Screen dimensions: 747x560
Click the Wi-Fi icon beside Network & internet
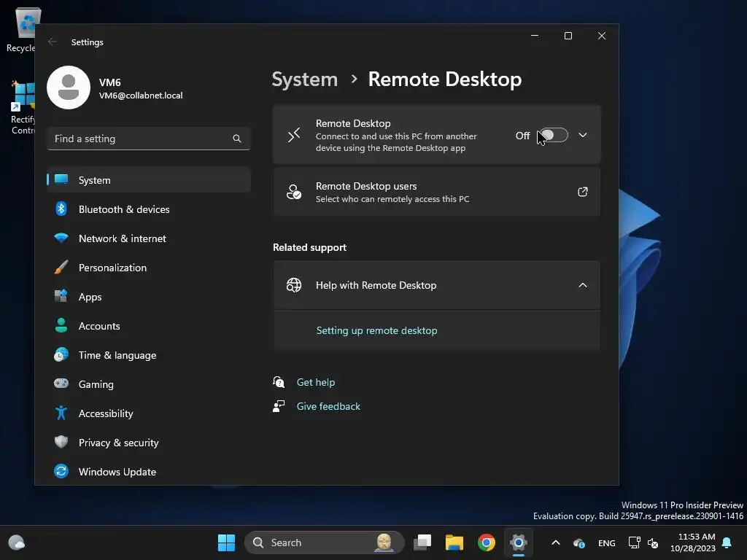pos(61,238)
